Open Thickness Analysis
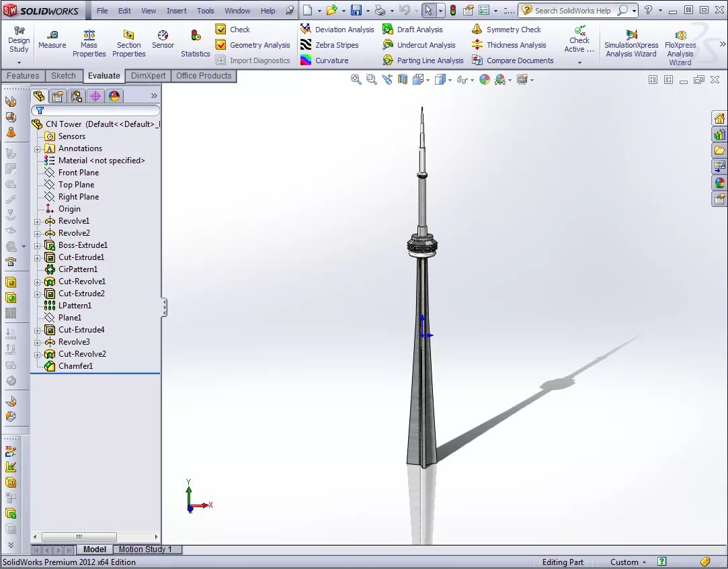Screen dimensions: 728x569 pos(509,45)
